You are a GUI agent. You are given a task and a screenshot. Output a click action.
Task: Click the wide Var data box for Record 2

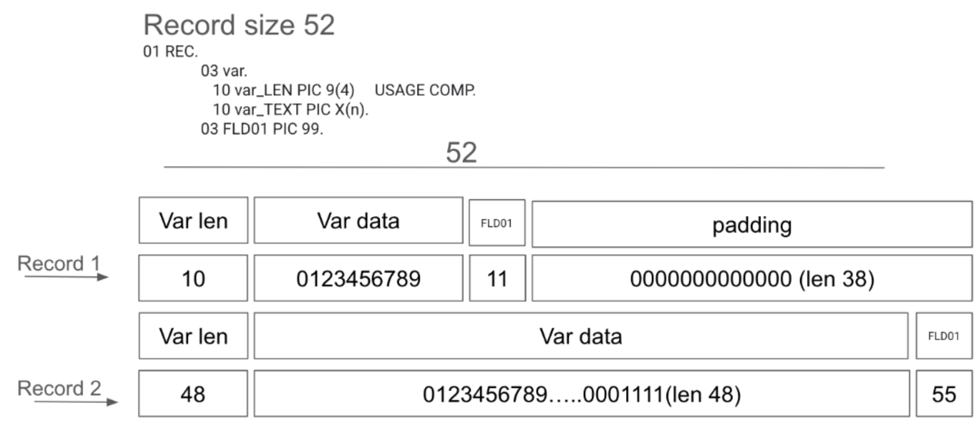[581, 336]
